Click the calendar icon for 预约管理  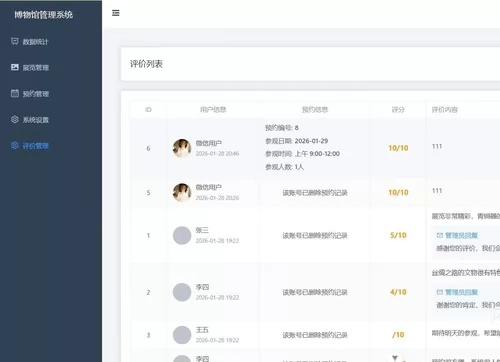15,93
